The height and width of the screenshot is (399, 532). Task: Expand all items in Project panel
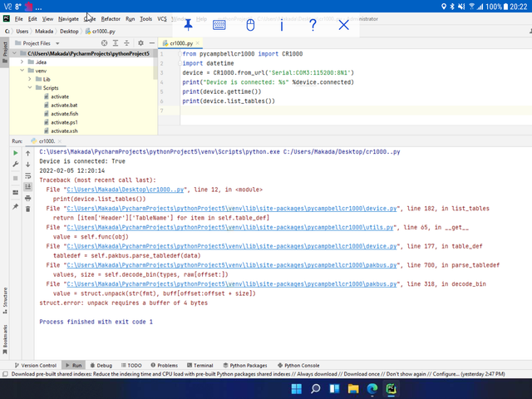[x=116, y=43]
